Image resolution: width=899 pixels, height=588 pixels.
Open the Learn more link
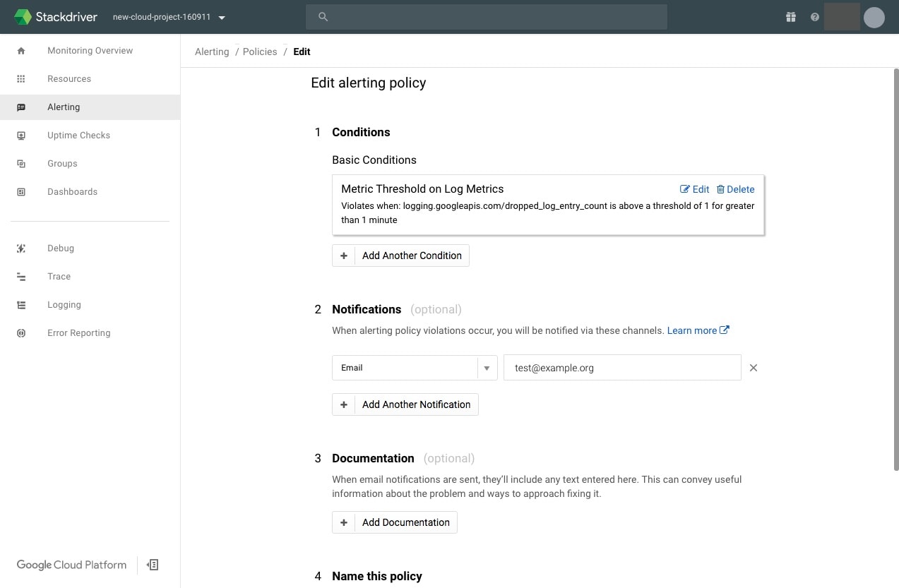[698, 330]
